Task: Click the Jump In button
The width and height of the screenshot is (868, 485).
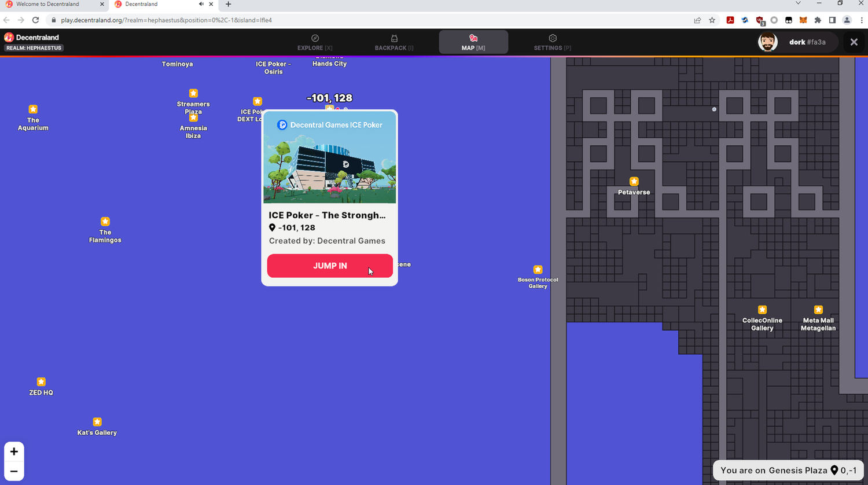Action: [x=330, y=266]
